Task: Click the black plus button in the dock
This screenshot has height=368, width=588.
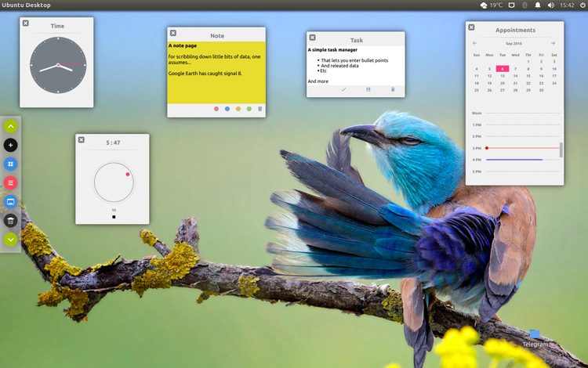Action: click(x=10, y=146)
